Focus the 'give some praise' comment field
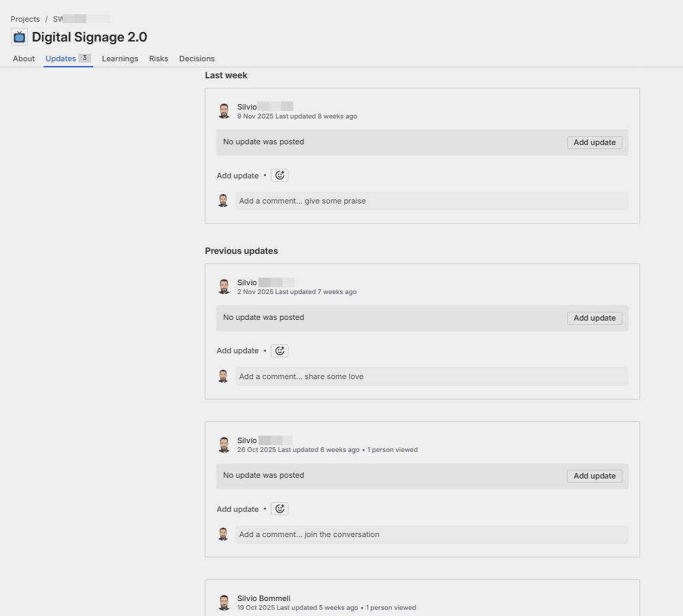 pyautogui.click(x=432, y=201)
